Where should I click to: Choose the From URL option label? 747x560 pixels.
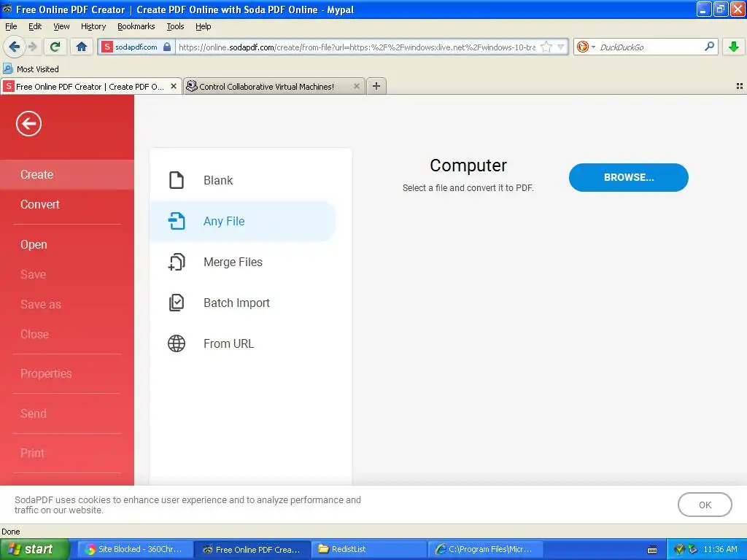pos(228,344)
